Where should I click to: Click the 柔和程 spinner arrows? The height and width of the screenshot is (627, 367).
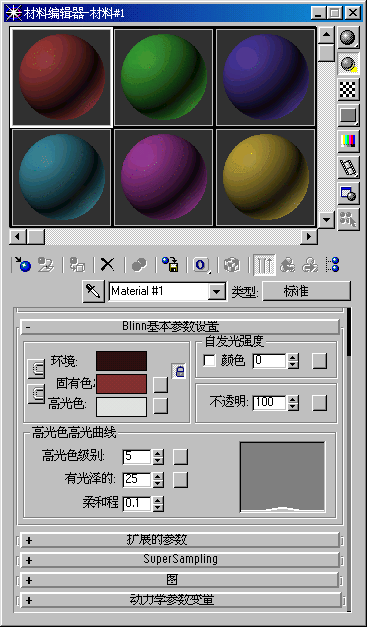pyautogui.click(x=158, y=504)
